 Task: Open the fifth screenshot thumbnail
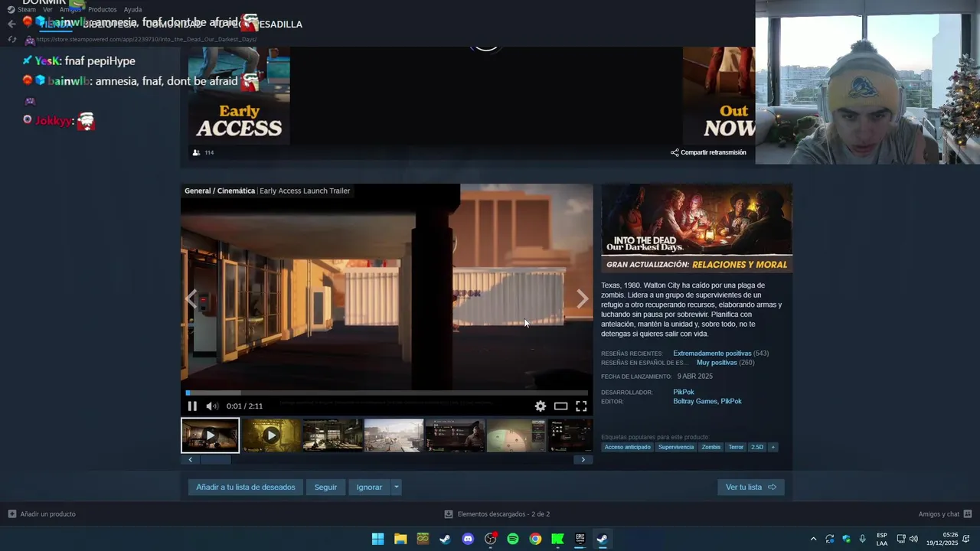click(x=455, y=435)
